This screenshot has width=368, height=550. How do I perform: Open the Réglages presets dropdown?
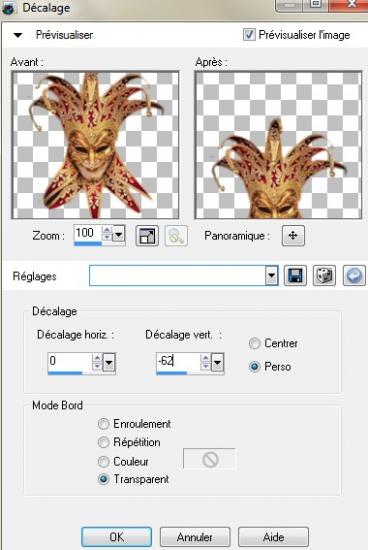[x=272, y=276]
